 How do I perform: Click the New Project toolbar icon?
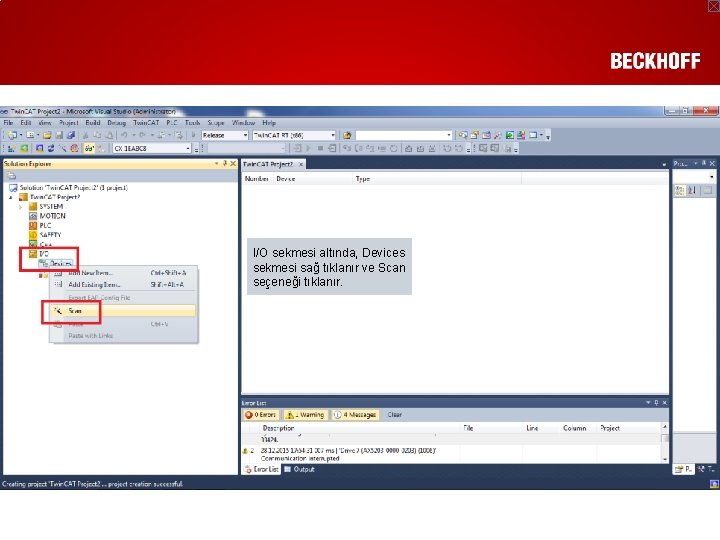coord(12,135)
